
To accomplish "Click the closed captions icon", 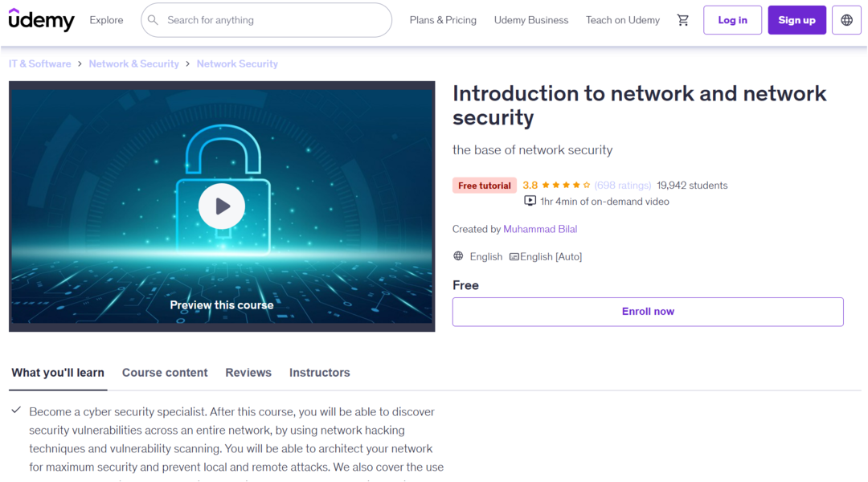I will point(514,257).
